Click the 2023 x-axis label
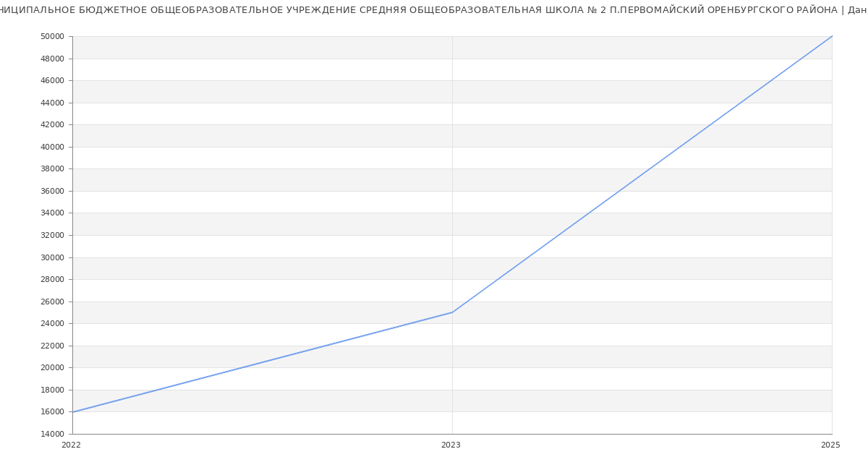The width and height of the screenshot is (868, 470). click(451, 445)
